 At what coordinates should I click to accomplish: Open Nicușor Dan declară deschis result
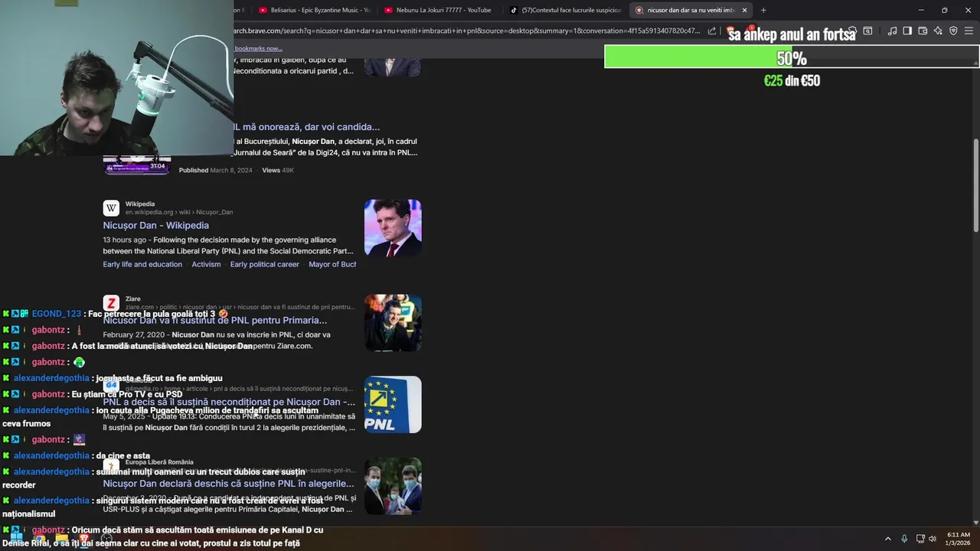coord(228,484)
